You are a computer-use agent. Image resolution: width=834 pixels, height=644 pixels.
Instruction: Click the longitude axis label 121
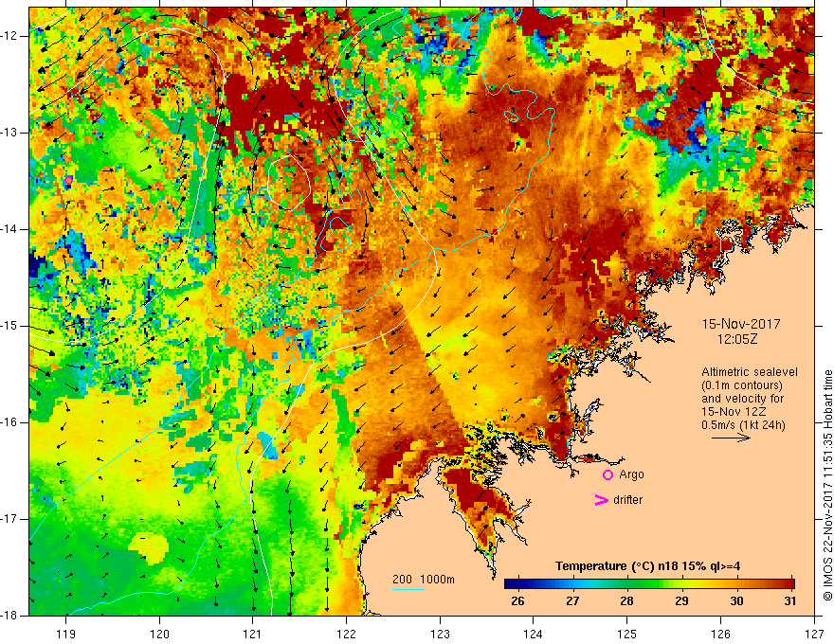point(253,634)
